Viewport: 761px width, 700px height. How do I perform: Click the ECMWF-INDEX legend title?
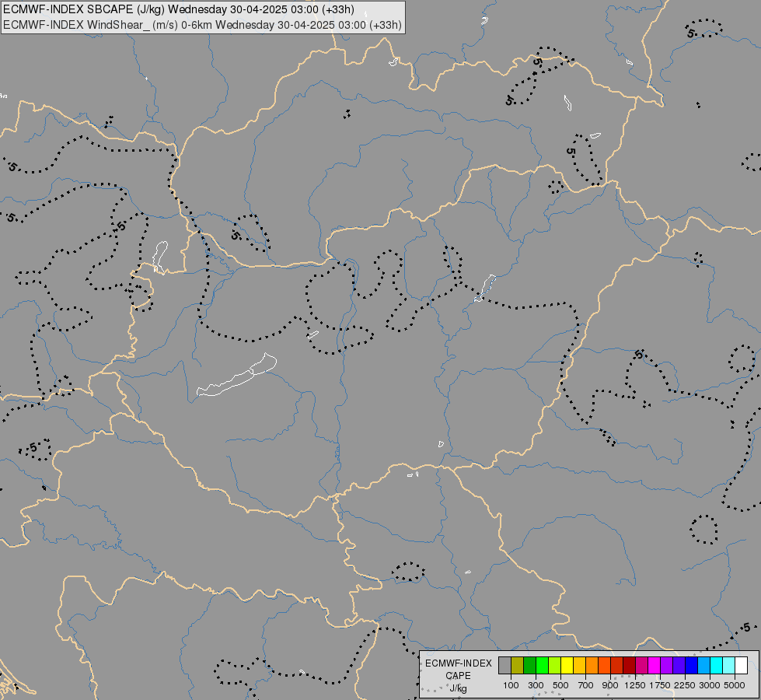click(458, 663)
